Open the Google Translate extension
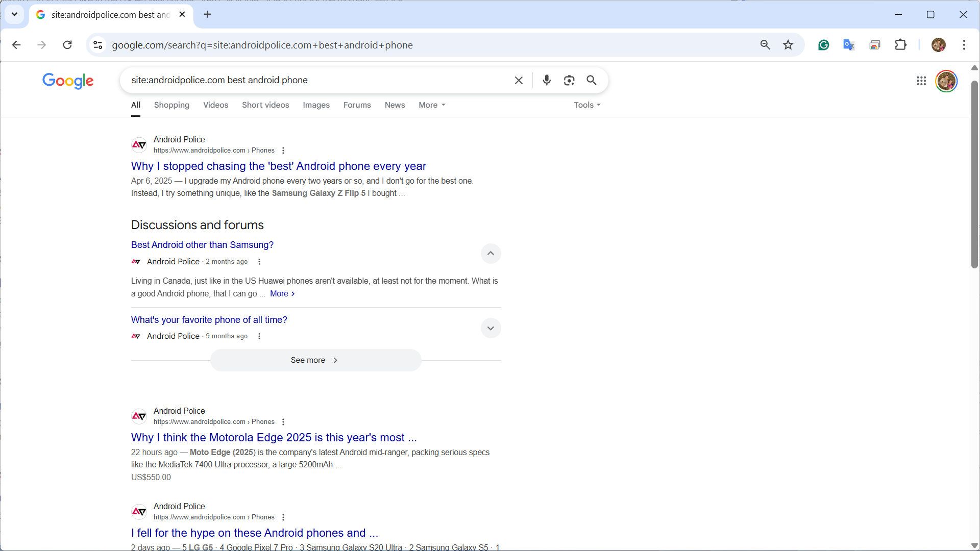980x551 pixels. [x=849, y=45]
